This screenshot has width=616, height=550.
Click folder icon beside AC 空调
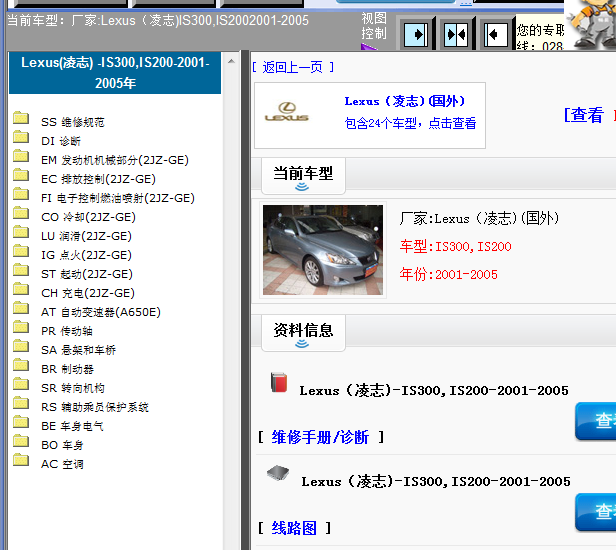(21, 460)
